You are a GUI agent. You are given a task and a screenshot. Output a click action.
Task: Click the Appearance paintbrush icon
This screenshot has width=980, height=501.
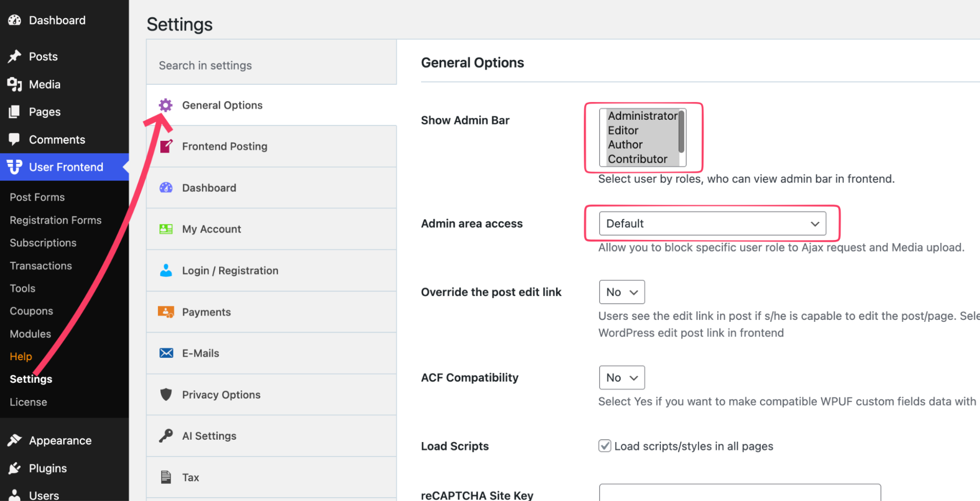pos(15,440)
